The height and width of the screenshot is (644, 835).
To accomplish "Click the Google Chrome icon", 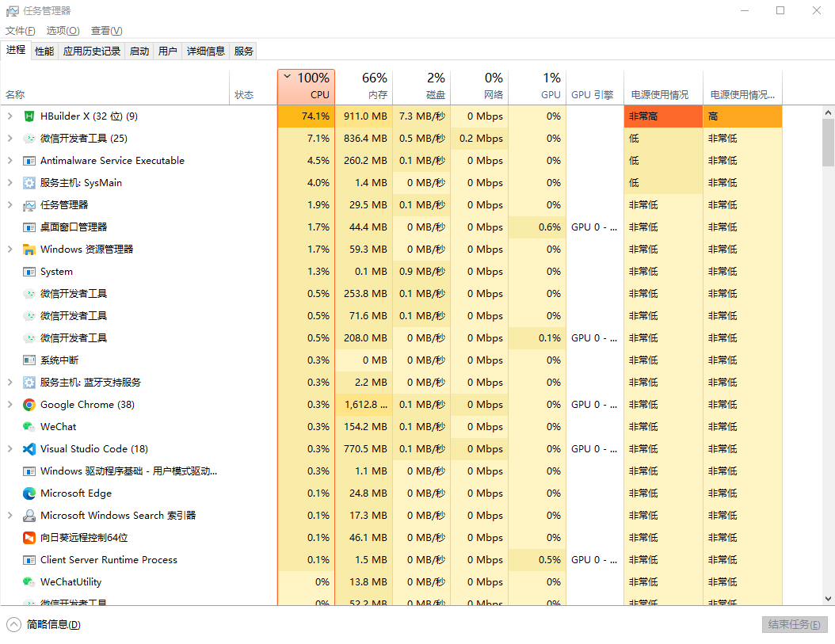I will click(29, 405).
